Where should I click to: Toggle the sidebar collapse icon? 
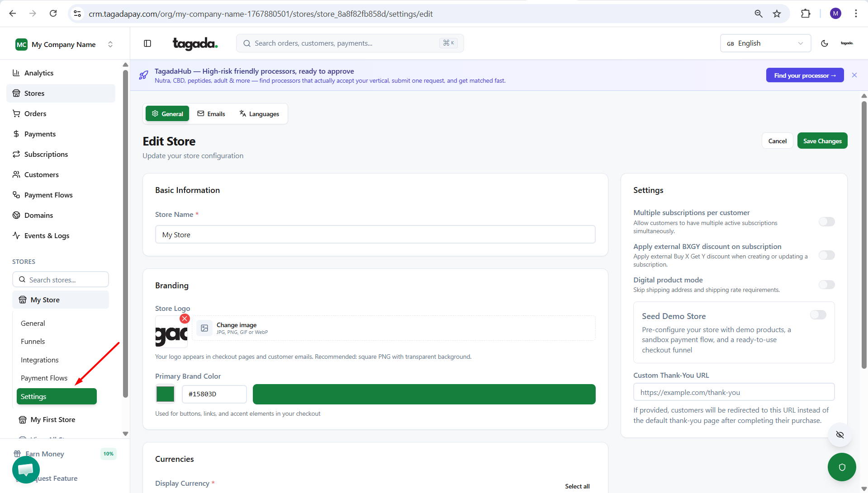coord(147,43)
